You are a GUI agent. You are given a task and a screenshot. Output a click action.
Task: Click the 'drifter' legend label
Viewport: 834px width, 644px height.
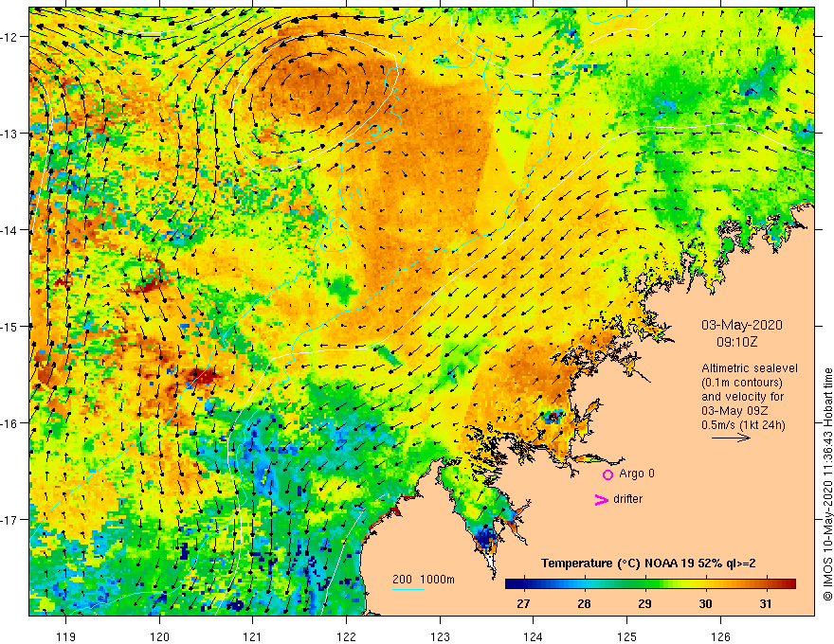click(627, 499)
